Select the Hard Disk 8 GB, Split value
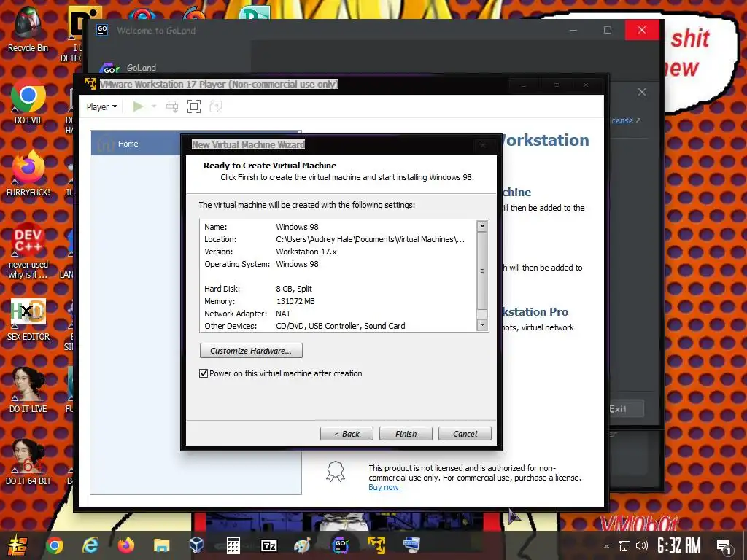The image size is (747, 560). click(x=294, y=289)
